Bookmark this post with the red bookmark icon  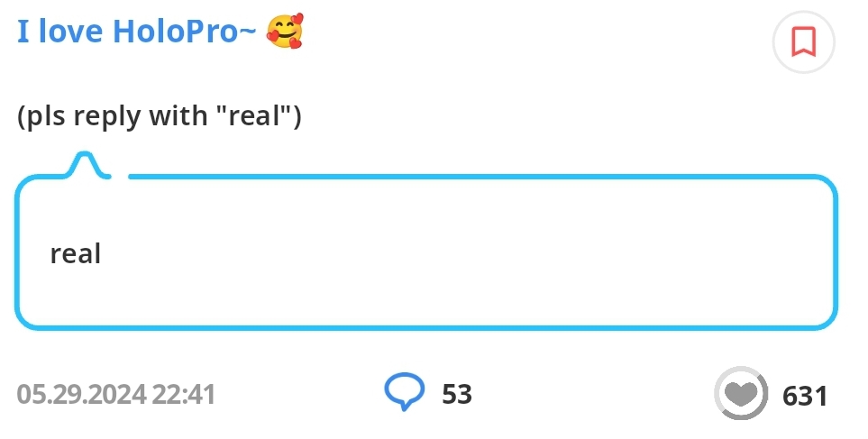pos(803,41)
